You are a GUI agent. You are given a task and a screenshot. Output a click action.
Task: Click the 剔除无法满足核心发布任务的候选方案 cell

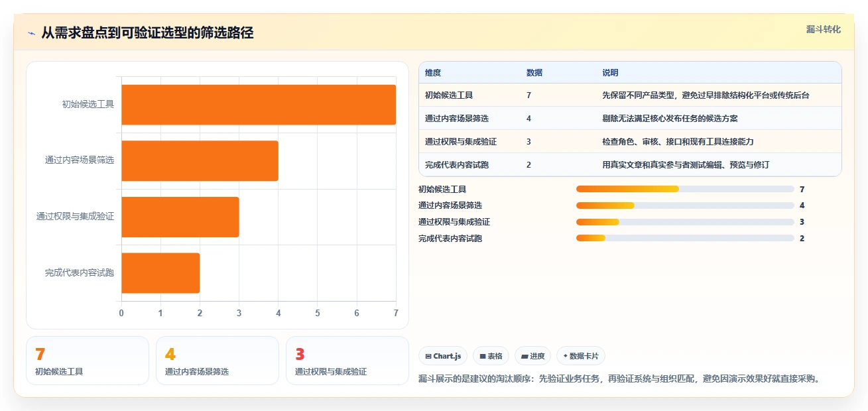pyautogui.click(x=670, y=119)
